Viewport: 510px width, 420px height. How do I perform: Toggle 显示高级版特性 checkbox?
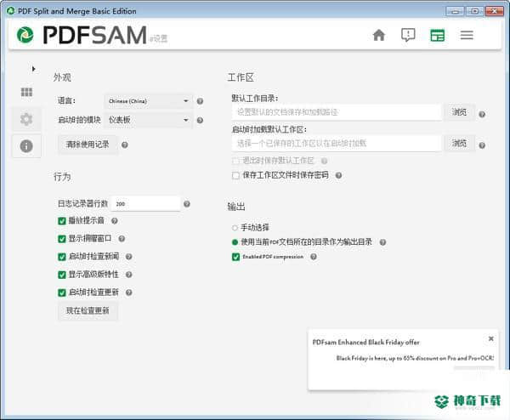[62, 275]
